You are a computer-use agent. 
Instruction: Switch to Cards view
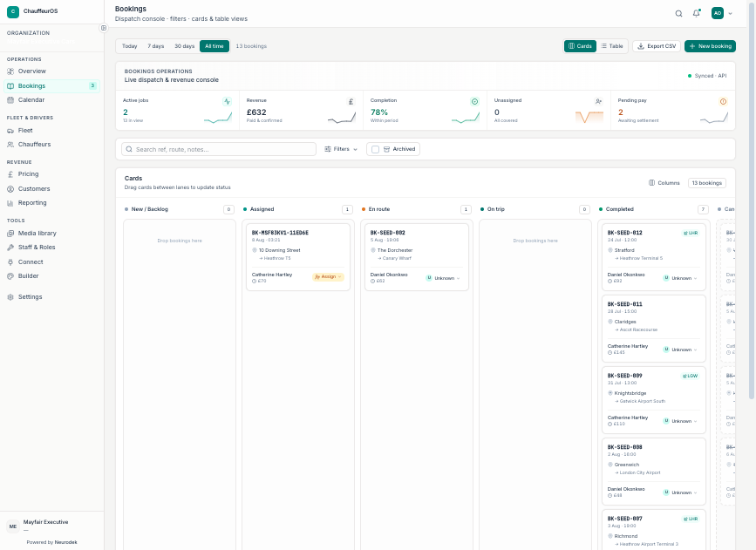click(580, 46)
